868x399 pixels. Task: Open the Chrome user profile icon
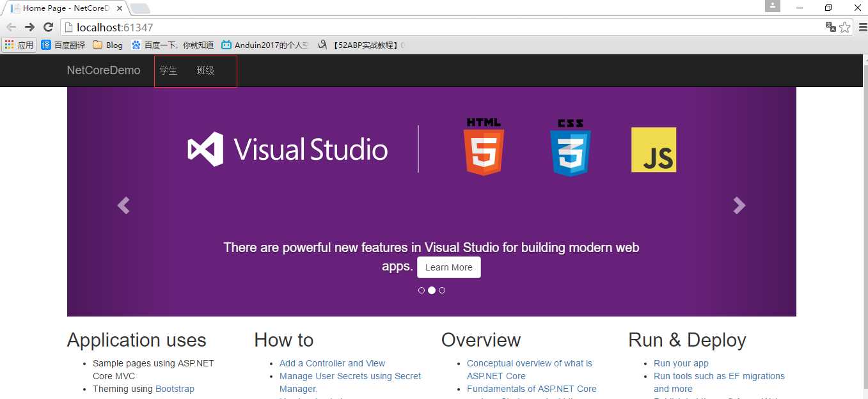773,6
